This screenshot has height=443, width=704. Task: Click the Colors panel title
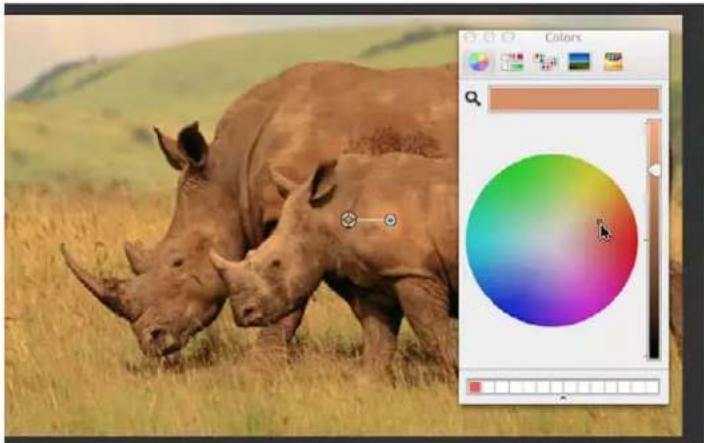pyautogui.click(x=563, y=37)
